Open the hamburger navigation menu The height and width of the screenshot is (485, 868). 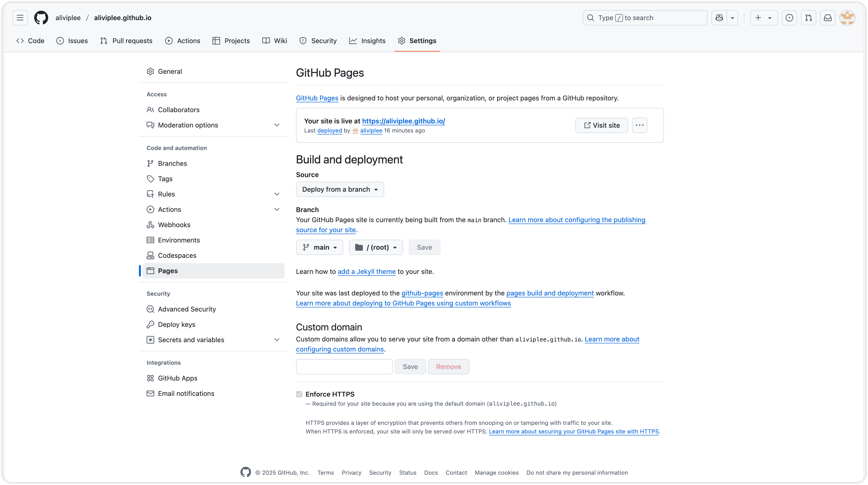[x=20, y=17]
